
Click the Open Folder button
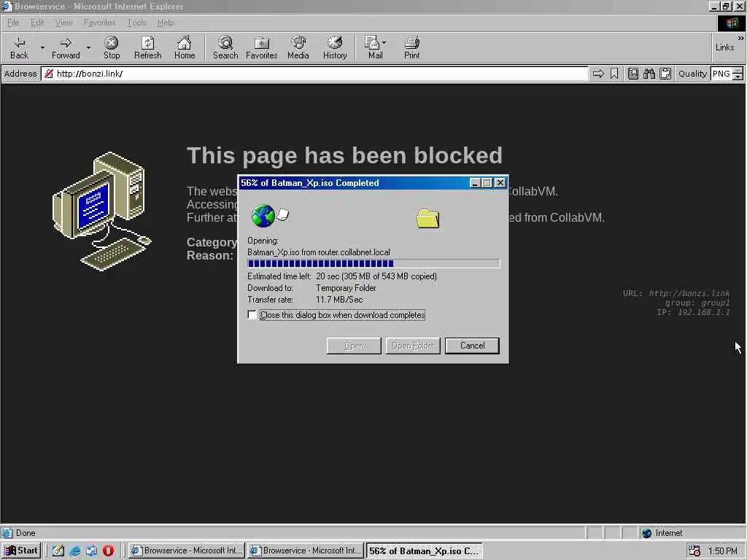pos(413,346)
